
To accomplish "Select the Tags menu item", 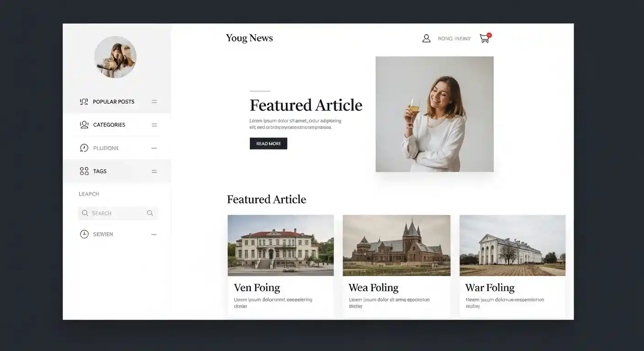I will point(100,171).
